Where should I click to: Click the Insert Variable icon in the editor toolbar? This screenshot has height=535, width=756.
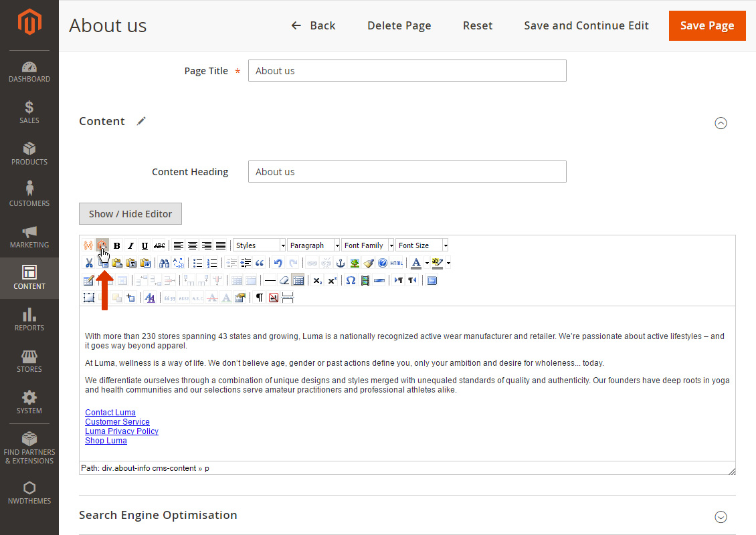point(88,245)
